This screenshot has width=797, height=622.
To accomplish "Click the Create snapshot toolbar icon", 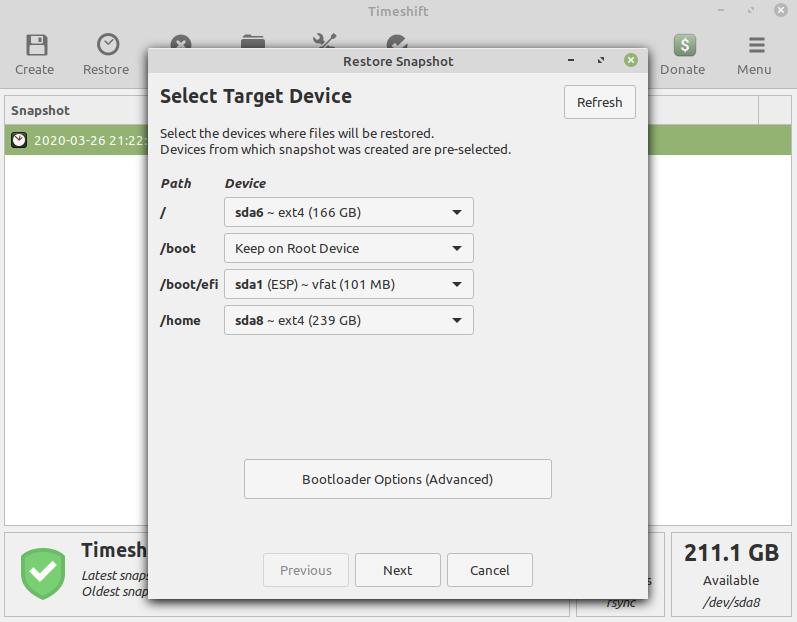I will pos(35,46).
